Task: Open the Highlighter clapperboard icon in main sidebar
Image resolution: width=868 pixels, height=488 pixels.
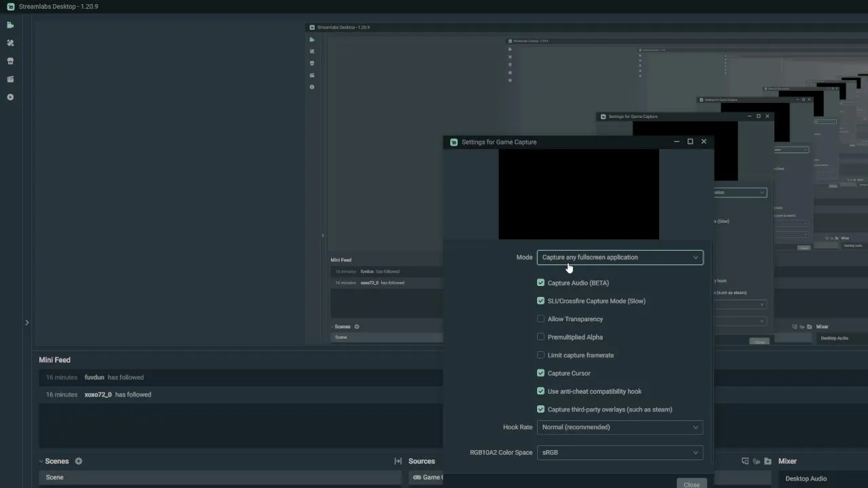Action: [x=10, y=79]
